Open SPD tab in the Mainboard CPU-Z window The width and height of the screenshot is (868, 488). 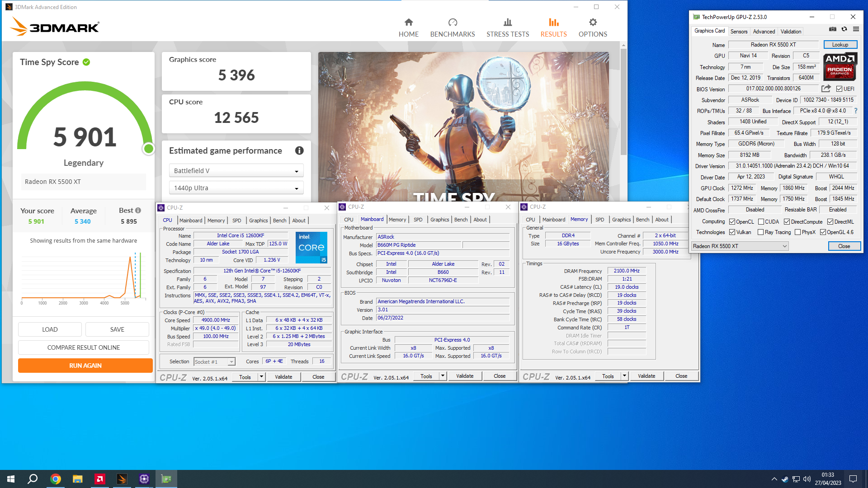(418, 220)
